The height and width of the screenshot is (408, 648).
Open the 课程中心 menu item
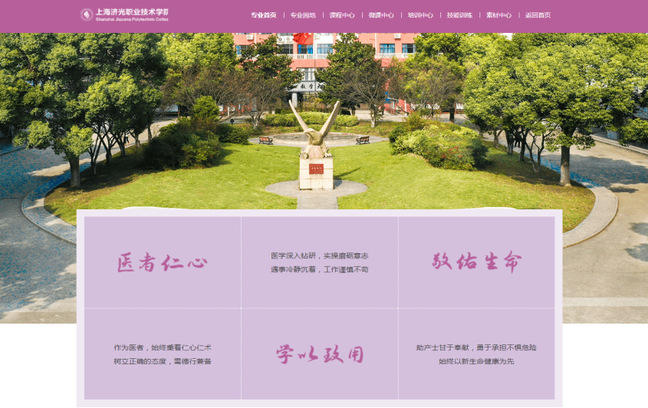[342, 16]
